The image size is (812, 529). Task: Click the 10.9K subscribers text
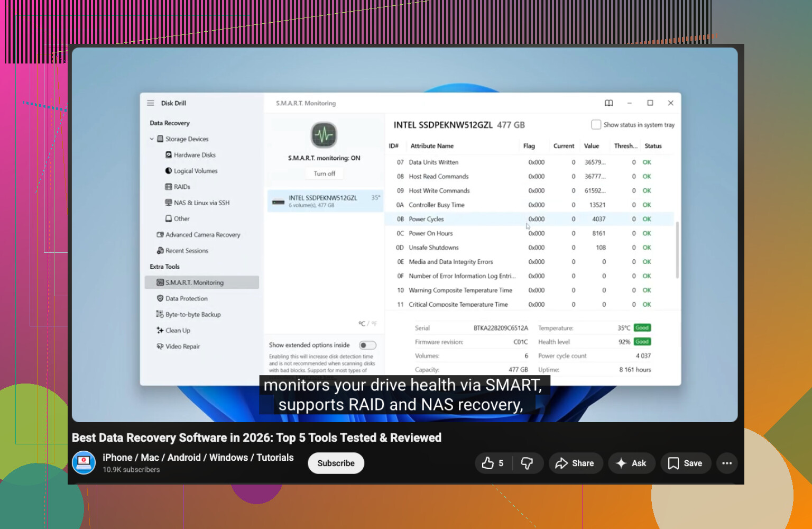click(131, 470)
